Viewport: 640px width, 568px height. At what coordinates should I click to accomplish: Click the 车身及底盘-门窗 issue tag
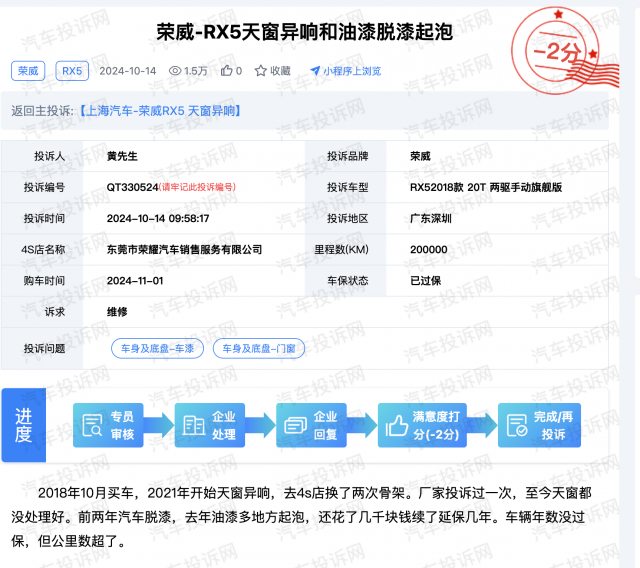[x=259, y=348]
